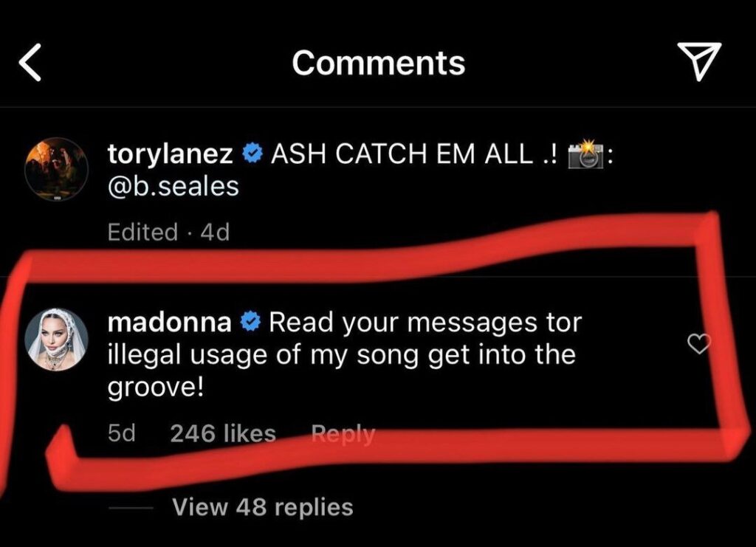Tap the madonna username

(x=169, y=322)
